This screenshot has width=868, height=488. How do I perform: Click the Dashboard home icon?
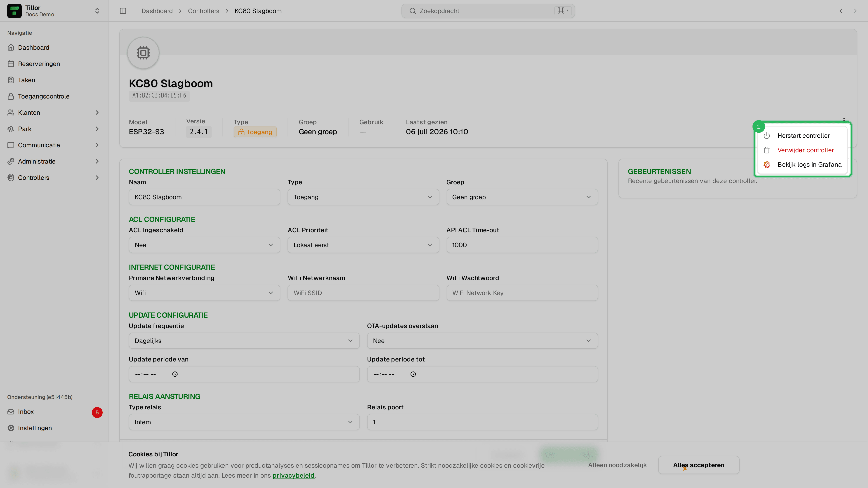11,47
